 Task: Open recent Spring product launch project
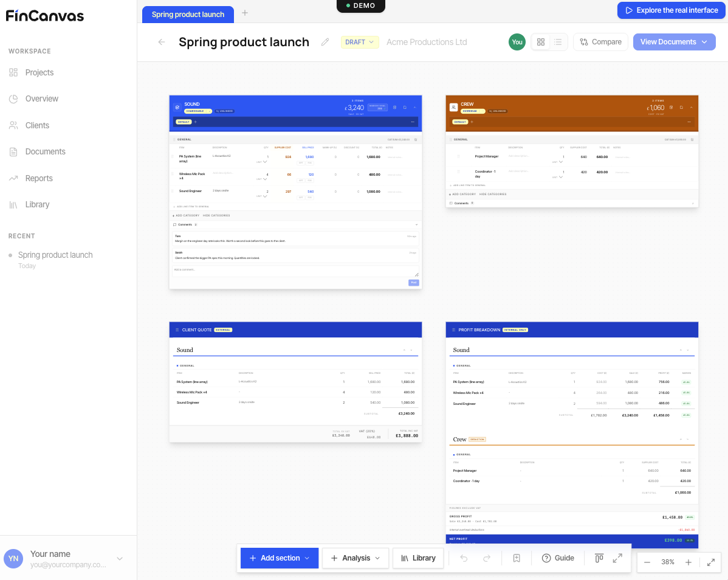pyautogui.click(x=55, y=255)
